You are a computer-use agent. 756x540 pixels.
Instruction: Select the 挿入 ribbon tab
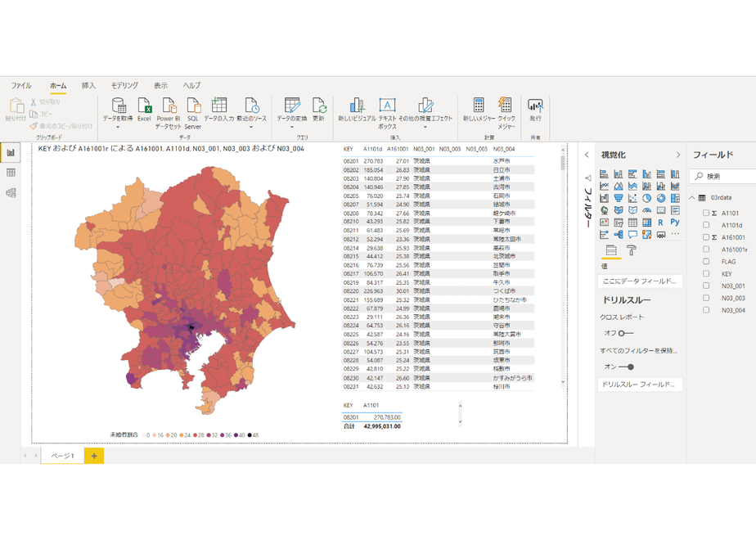(88, 85)
